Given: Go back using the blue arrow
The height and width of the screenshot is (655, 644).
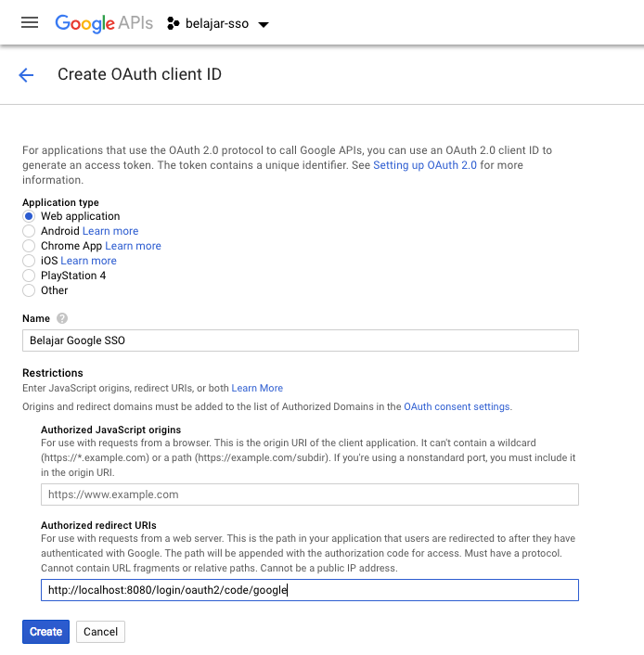Looking at the screenshot, I should pos(26,75).
